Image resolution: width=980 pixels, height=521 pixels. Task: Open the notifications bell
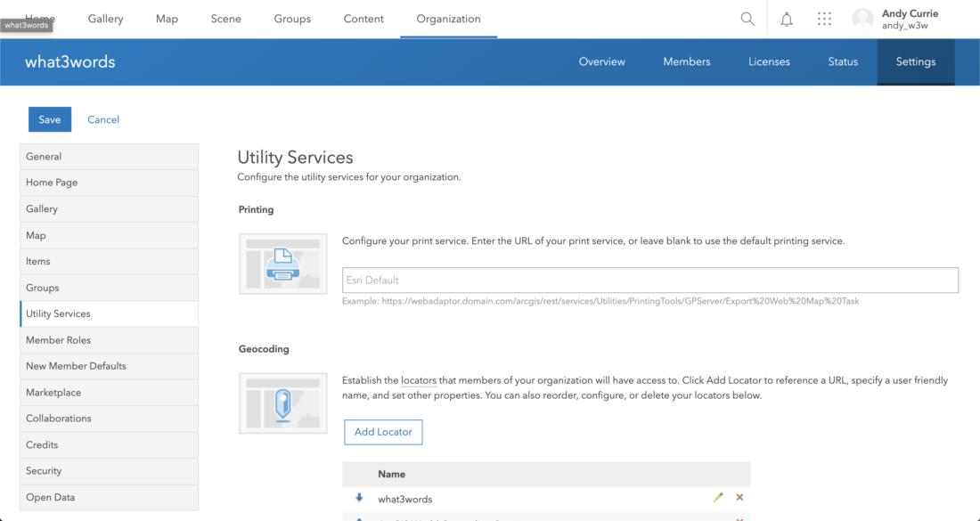[x=787, y=20]
